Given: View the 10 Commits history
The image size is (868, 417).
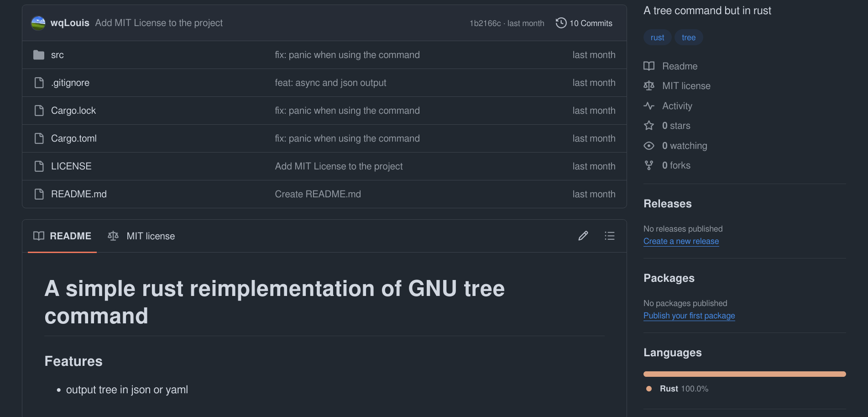Looking at the screenshot, I should (591, 23).
